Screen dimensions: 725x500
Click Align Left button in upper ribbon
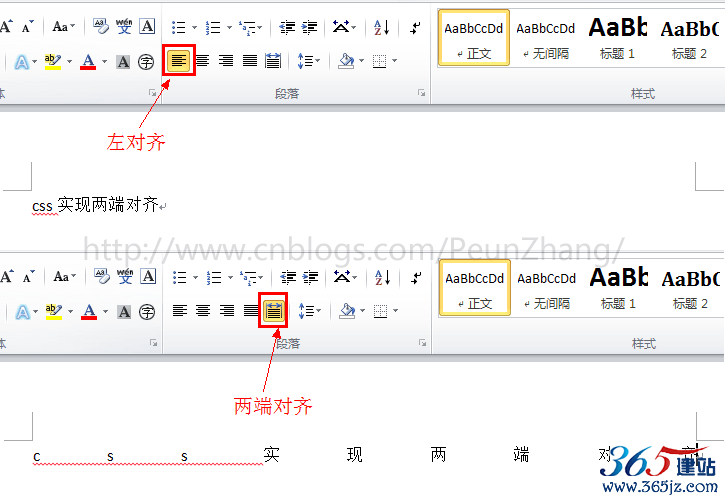[179, 60]
